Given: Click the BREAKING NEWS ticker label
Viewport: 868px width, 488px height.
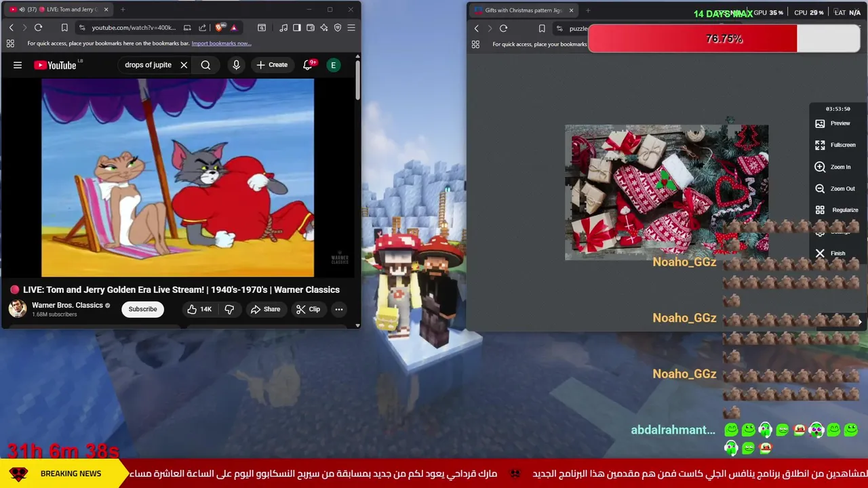Looking at the screenshot, I should click(x=71, y=474).
